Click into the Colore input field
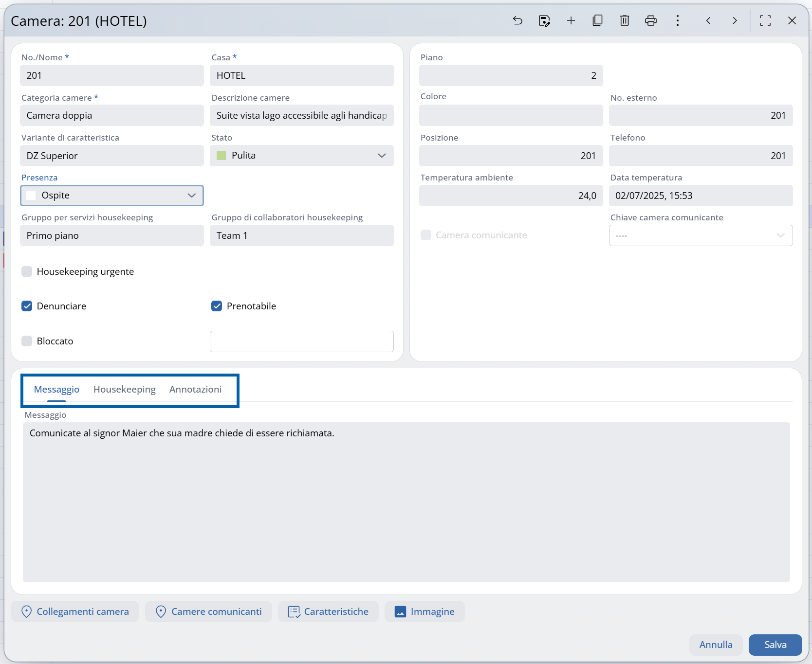The height and width of the screenshot is (664, 812). click(511, 116)
